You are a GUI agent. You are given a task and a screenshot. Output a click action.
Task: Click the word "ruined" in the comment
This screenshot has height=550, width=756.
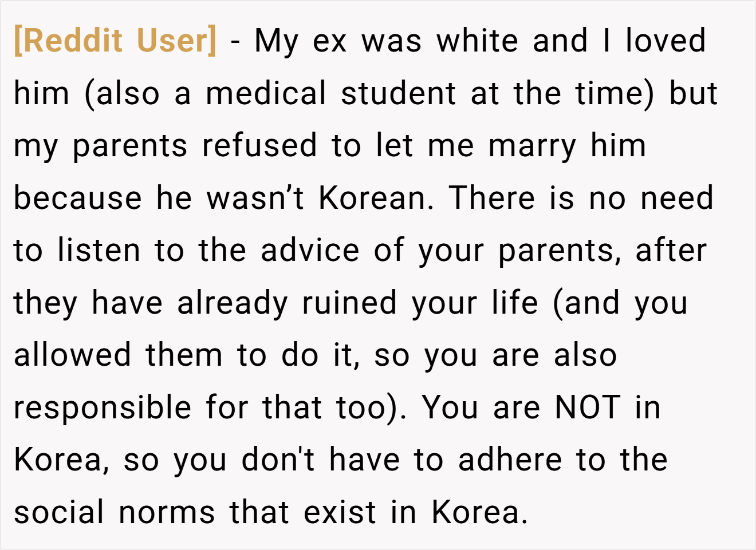click(349, 303)
